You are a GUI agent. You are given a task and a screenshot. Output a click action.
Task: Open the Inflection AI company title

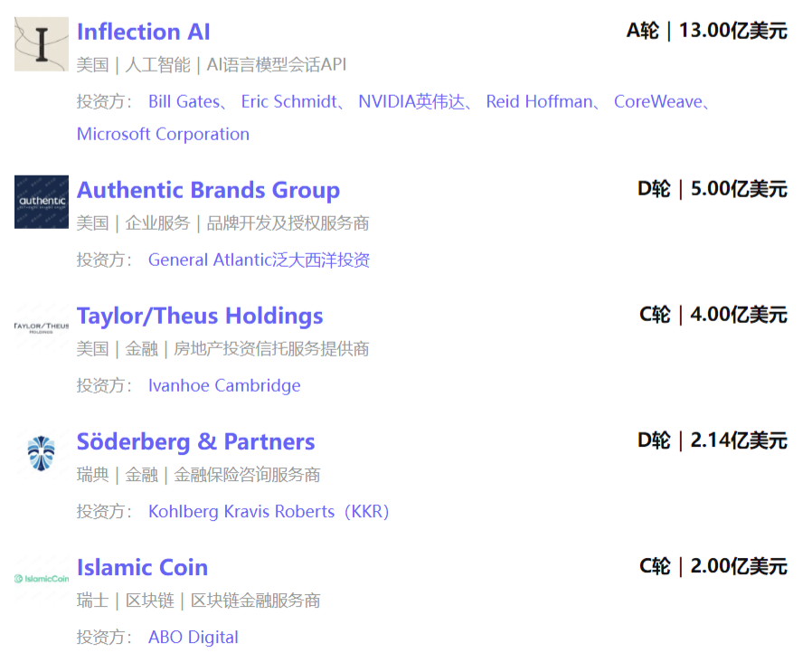click(x=143, y=32)
